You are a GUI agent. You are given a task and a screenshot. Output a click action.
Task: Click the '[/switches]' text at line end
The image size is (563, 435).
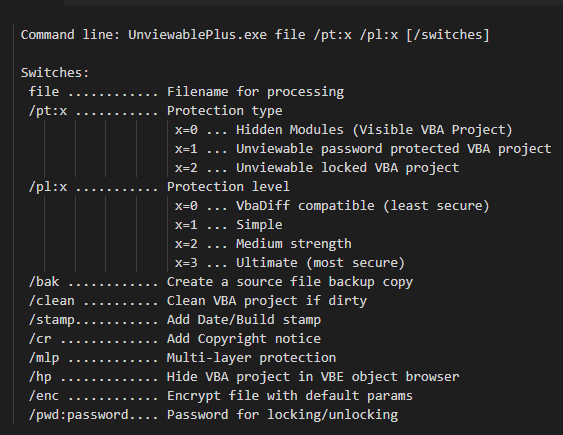[448, 35]
